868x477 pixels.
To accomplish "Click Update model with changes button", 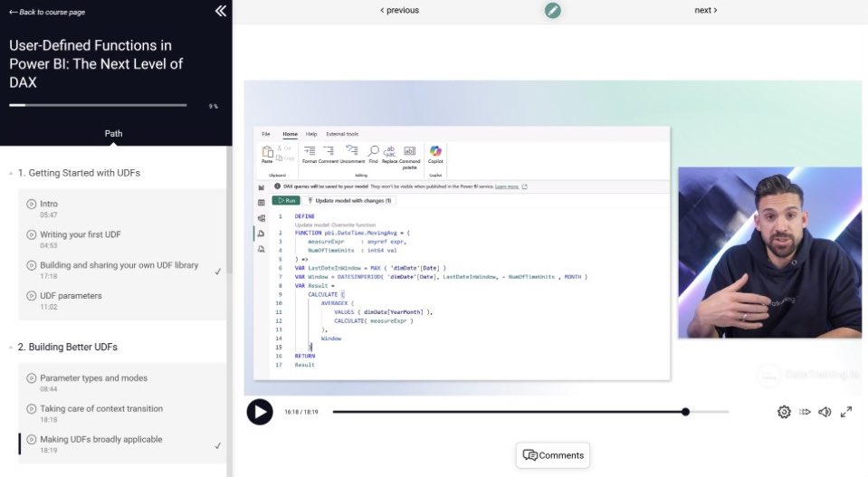I will tap(349, 200).
